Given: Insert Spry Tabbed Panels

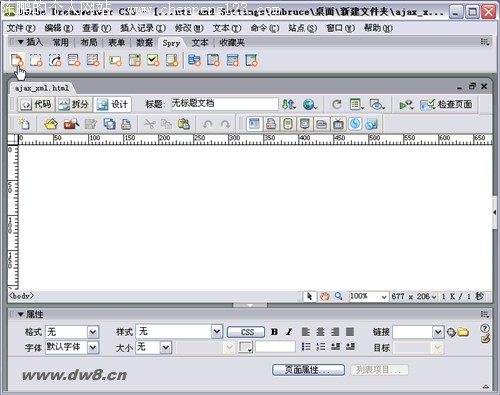Looking at the screenshot, I should click(x=213, y=60).
